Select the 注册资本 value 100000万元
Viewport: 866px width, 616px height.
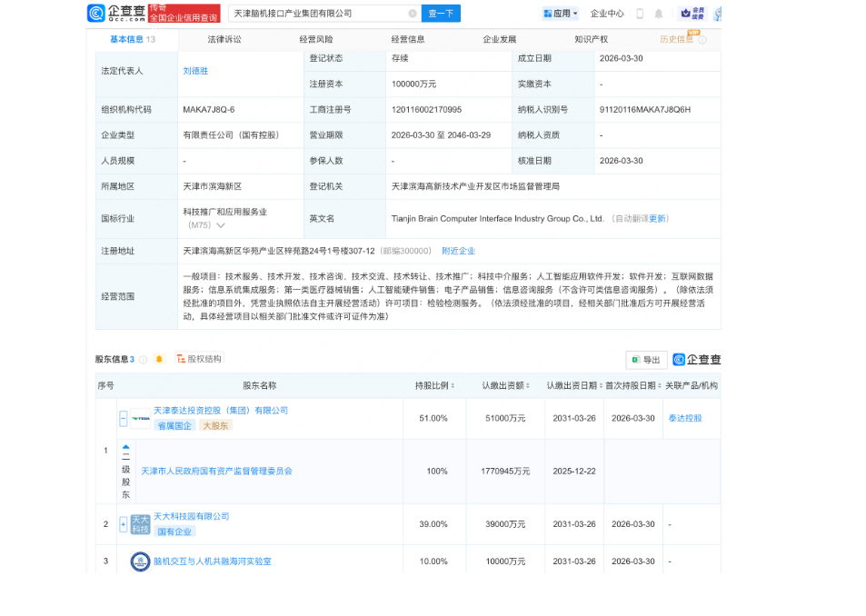(x=413, y=84)
